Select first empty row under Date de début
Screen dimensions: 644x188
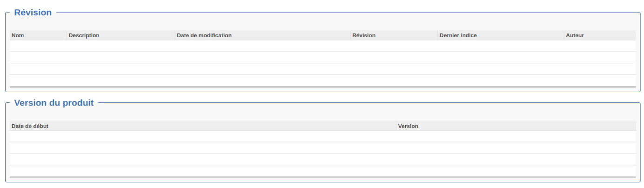(x=202, y=136)
